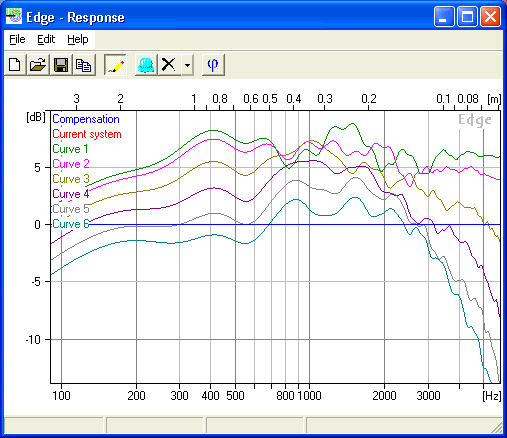Click the Edge watermark in the graph corner
Viewport: 507px width, 438px height.
[475, 120]
